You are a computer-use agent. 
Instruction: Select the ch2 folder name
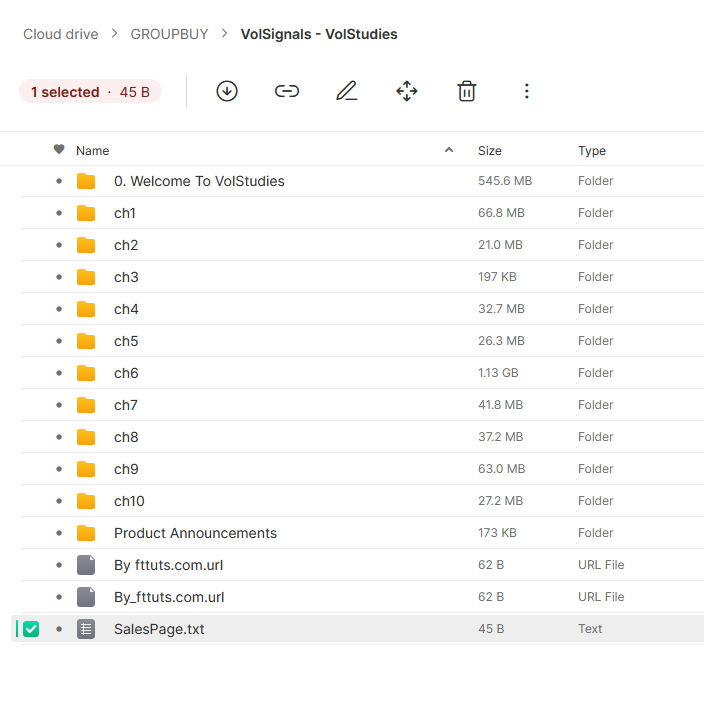point(126,245)
